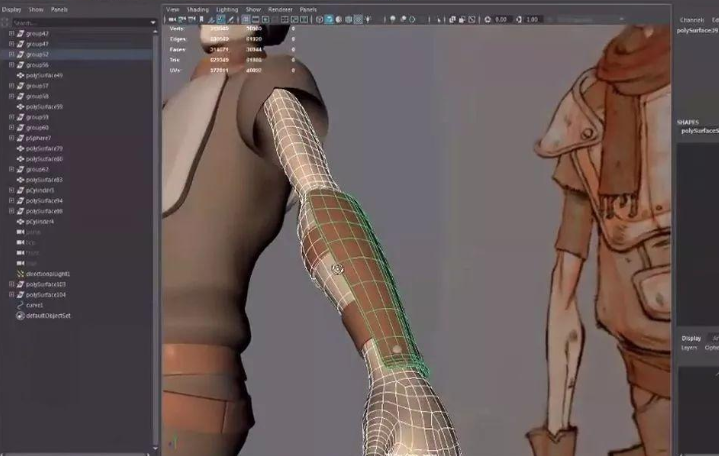Click the Use Default Material sphere icon

tap(339, 19)
